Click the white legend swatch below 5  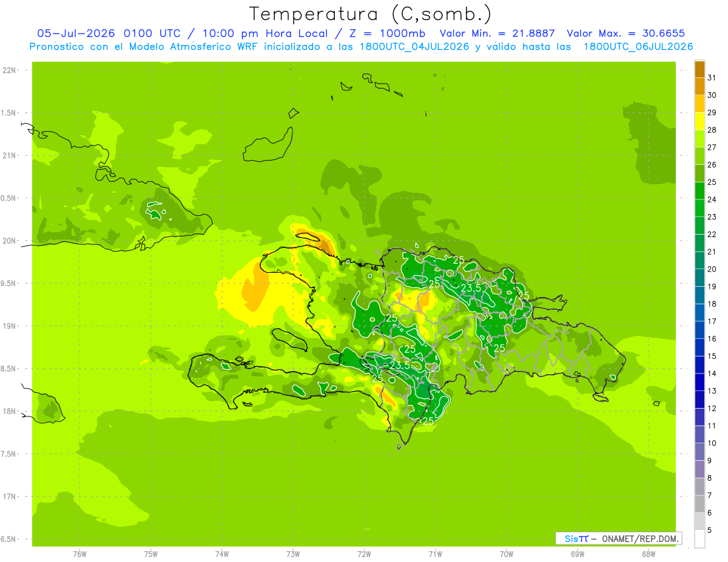click(699, 538)
